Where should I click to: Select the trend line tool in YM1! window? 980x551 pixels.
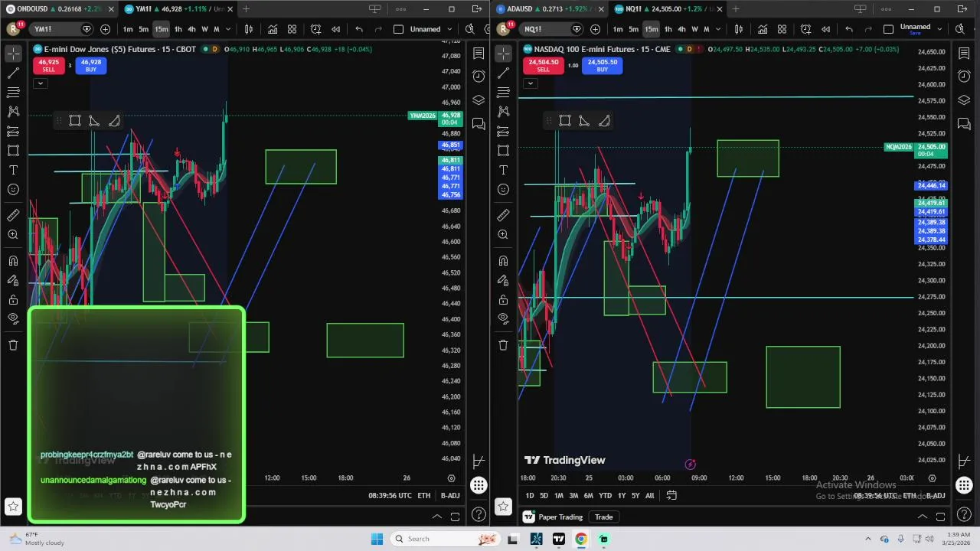(x=13, y=73)
